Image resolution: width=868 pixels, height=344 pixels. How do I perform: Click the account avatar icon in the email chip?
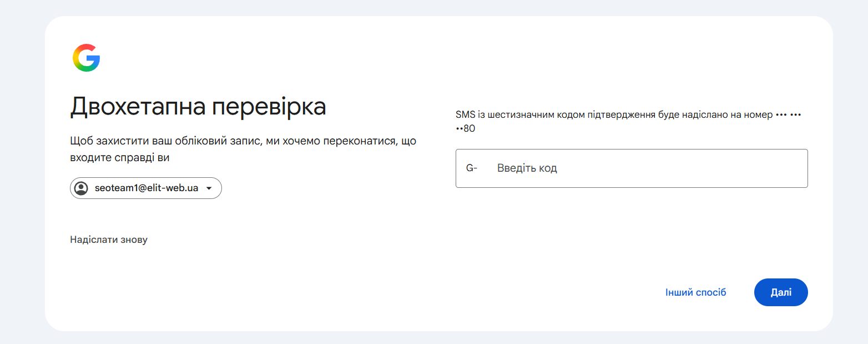81,188
